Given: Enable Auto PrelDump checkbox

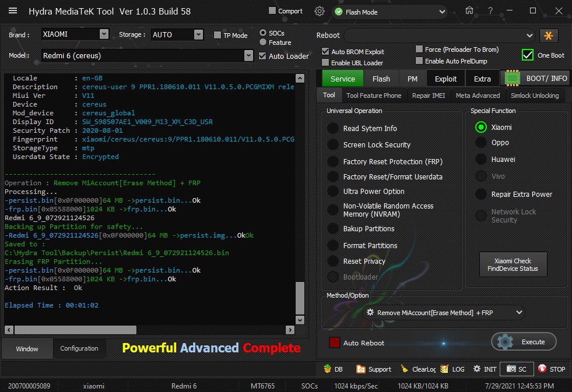Looking at the screenshot, I should coord(419,61).
